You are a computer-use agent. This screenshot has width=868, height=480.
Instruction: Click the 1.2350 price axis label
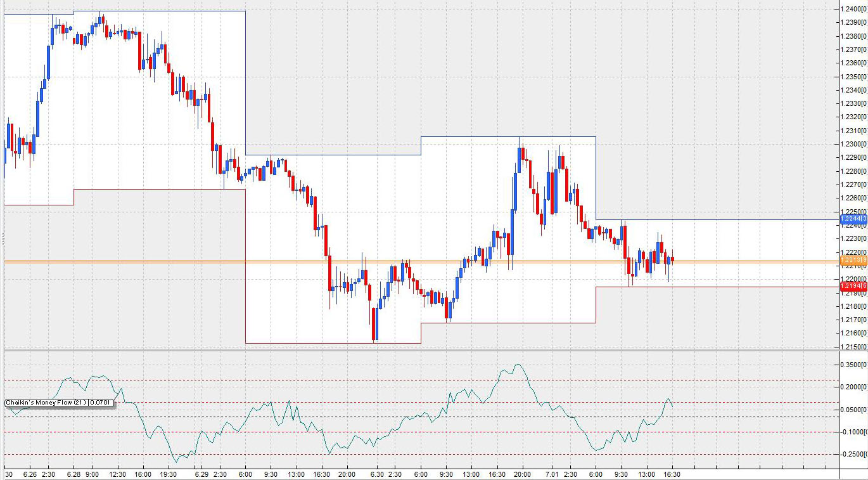tap(854, 77)
